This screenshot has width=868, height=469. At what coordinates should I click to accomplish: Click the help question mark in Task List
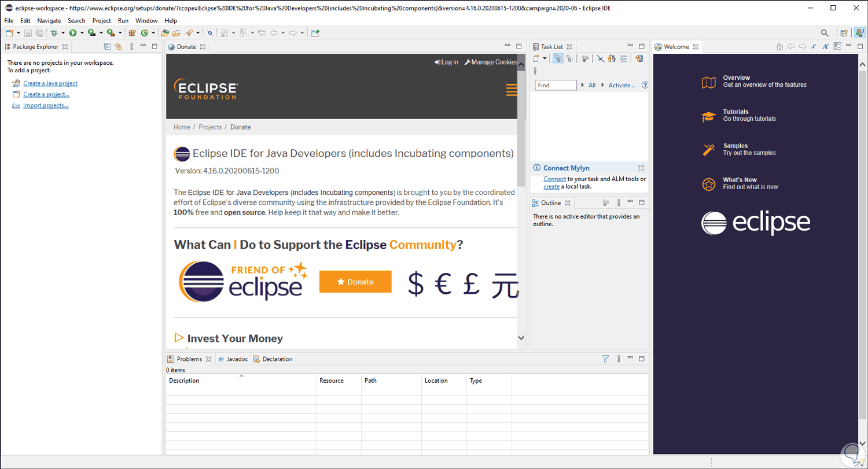point(645,85)
